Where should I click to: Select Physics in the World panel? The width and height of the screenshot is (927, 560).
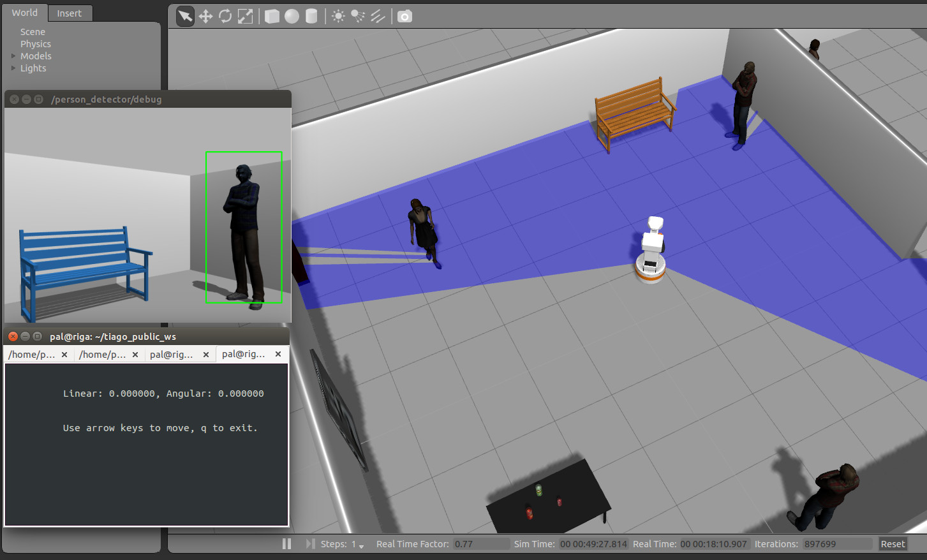pyautogui.click(x=36, y=44)
